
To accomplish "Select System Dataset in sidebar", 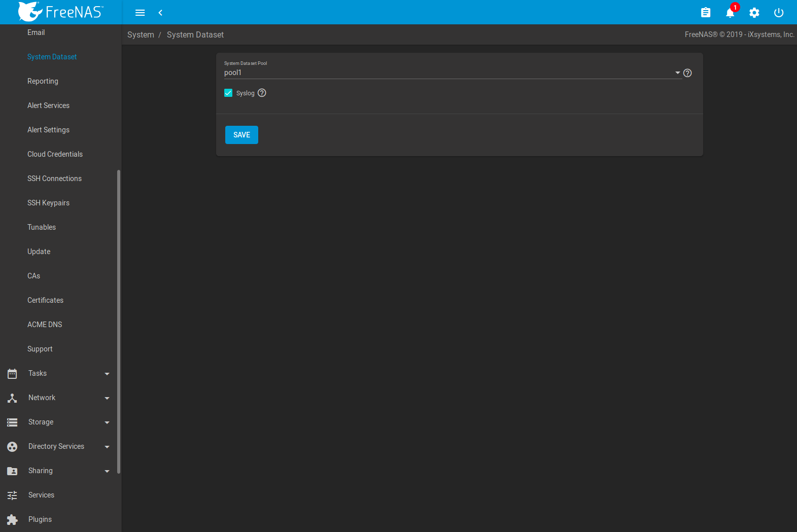I will coord(52,57).
